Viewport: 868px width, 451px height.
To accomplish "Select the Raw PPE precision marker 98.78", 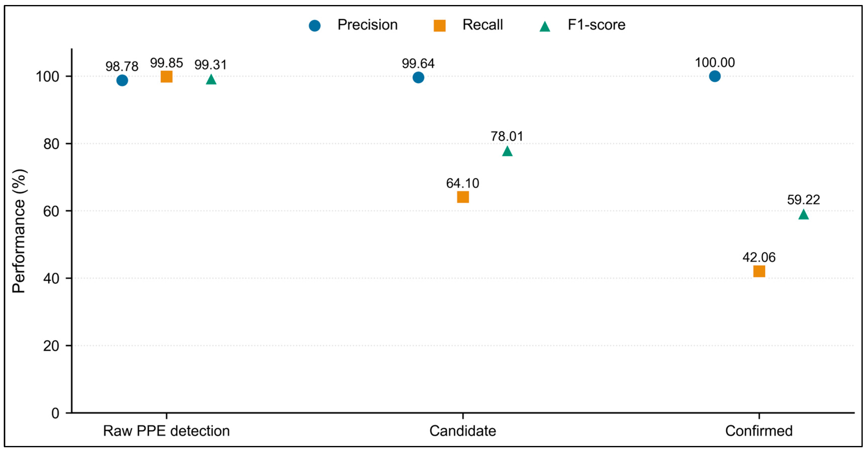I will [122, 81].
